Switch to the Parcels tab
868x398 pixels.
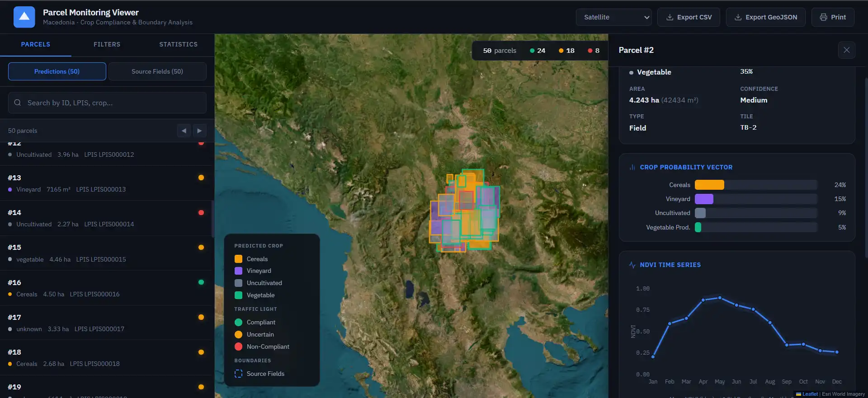[x=36, y=45]
